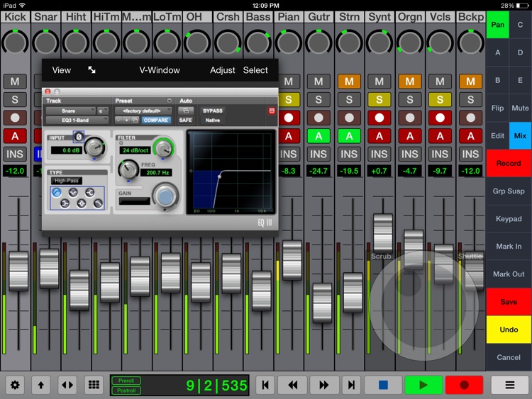This screenshot has height=399, width=532.
Task: Select the Notch filter type icon
Action: (x=73, y=193)
